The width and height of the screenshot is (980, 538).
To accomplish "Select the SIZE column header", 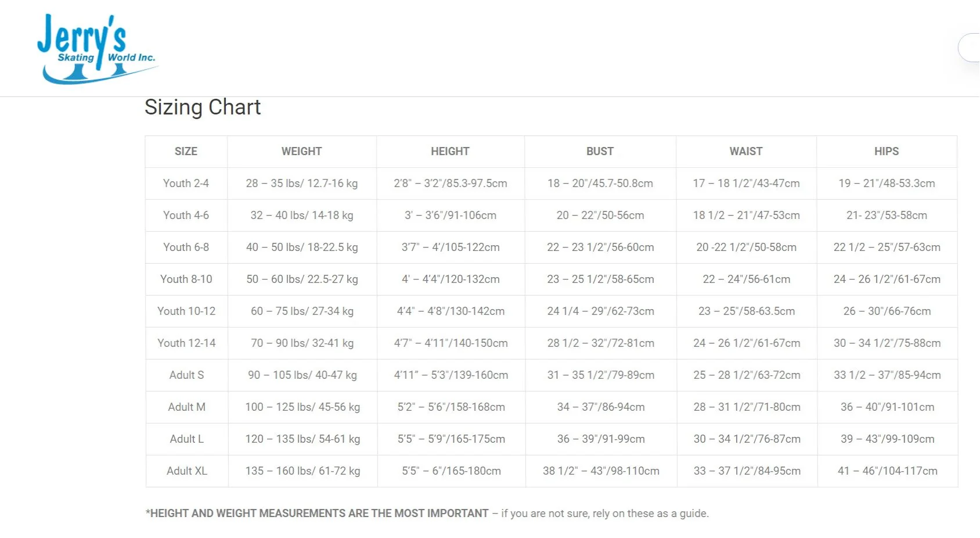I will 186,152.
